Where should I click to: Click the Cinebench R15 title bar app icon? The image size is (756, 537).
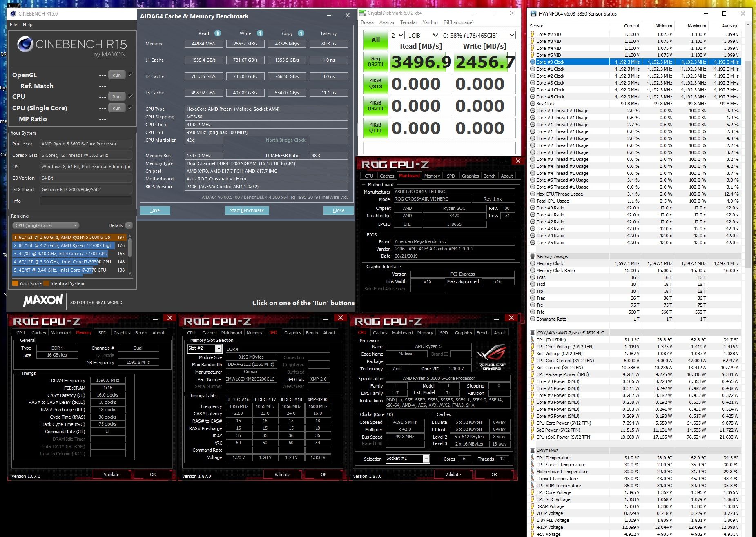tap(13, 13)
